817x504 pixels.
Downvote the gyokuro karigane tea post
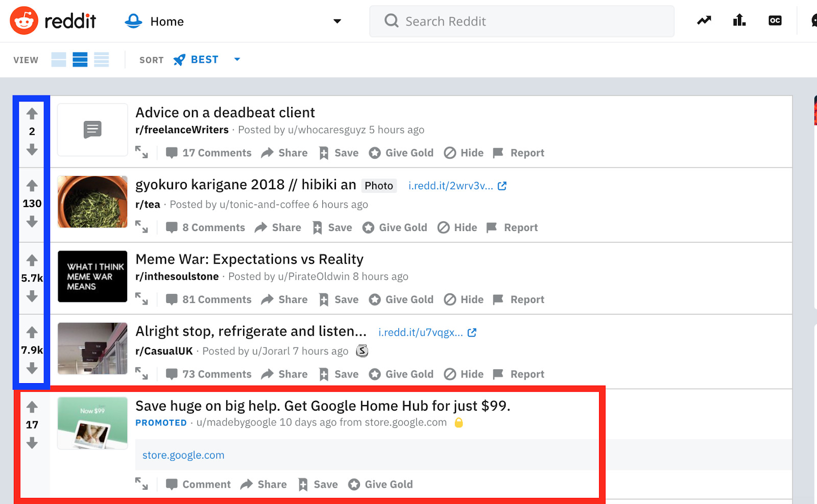pos(32,221)
